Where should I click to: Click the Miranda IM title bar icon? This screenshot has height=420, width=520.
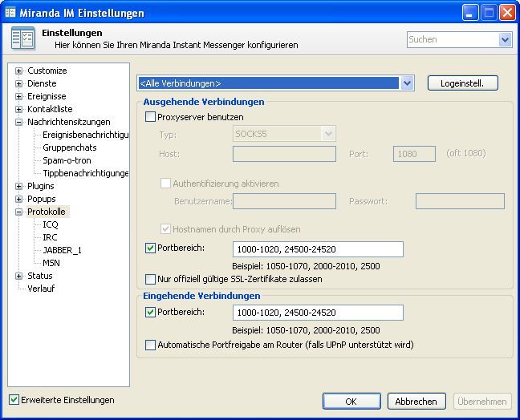(10, 13)
